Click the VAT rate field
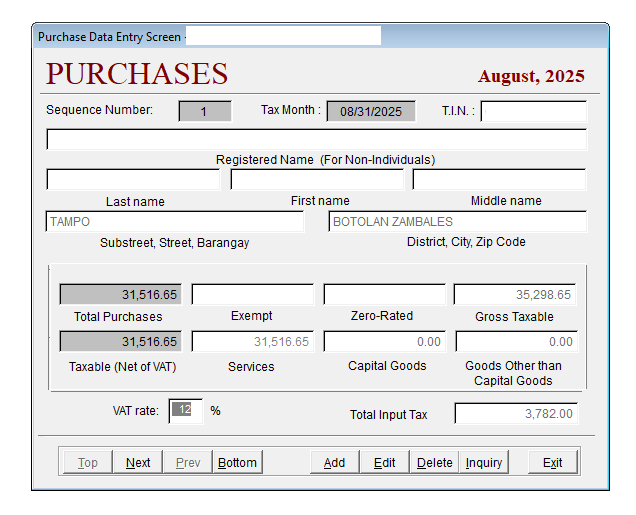 coord(185,410)
